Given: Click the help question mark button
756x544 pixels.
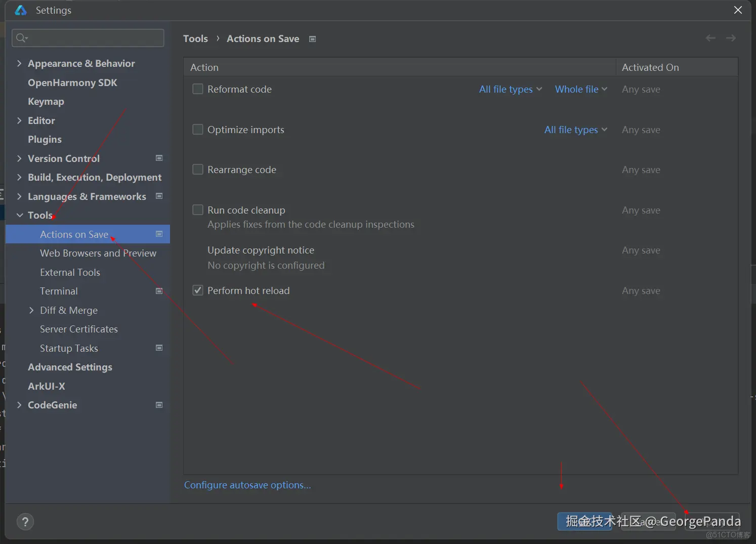Looking at the screenshot, I should (x=25, y=522).
